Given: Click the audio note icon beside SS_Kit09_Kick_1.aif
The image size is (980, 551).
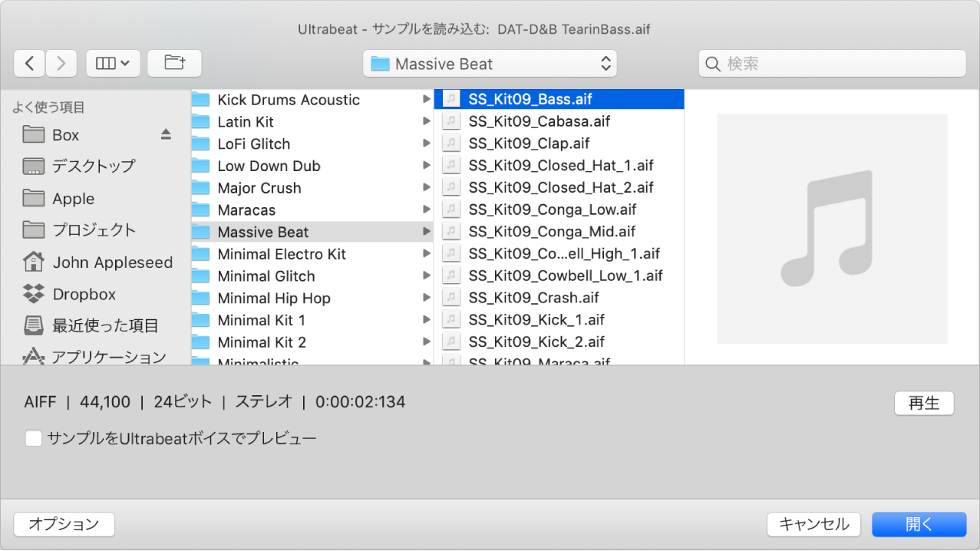Looking at the screenshot, I should click(x=451, y=319).
